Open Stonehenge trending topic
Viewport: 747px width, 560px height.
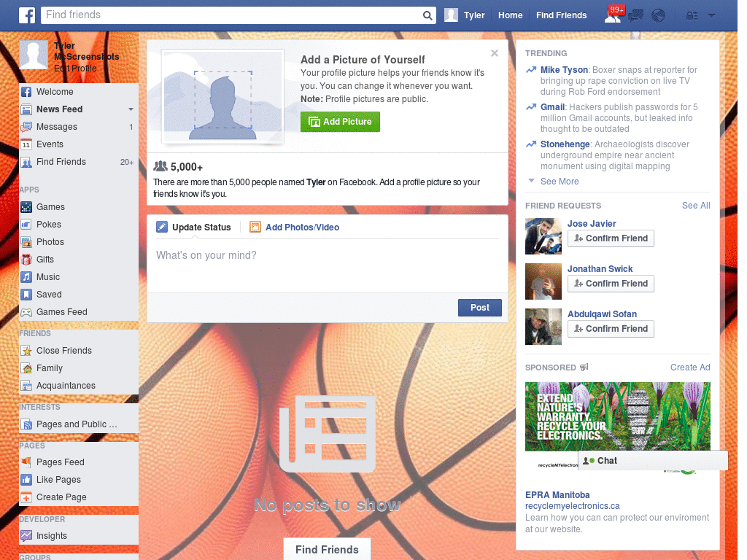click(x=565, y=144)
